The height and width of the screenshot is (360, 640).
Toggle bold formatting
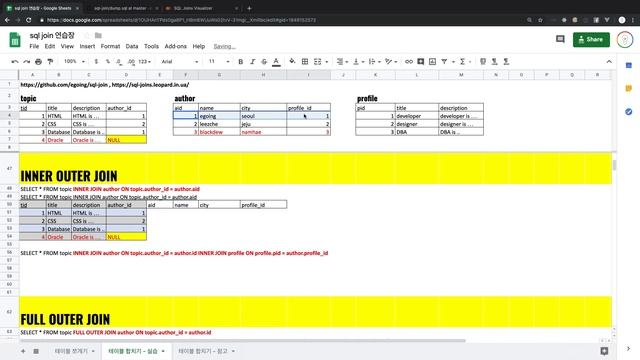pyautogui.click(x=240, y=62)
